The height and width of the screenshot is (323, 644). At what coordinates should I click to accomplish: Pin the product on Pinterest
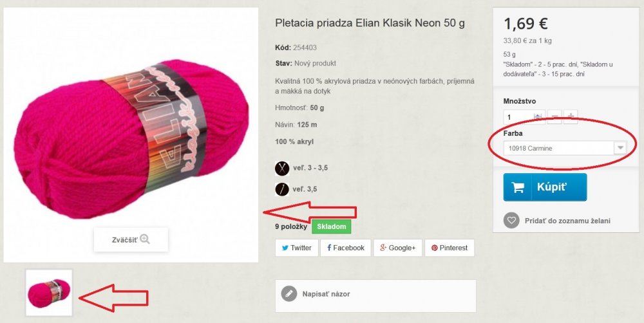point(450,248)
